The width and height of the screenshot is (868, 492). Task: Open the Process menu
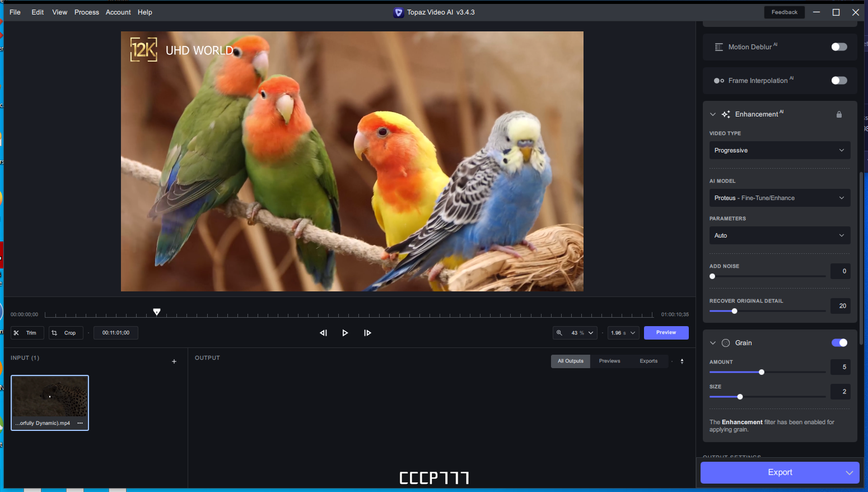87,12
